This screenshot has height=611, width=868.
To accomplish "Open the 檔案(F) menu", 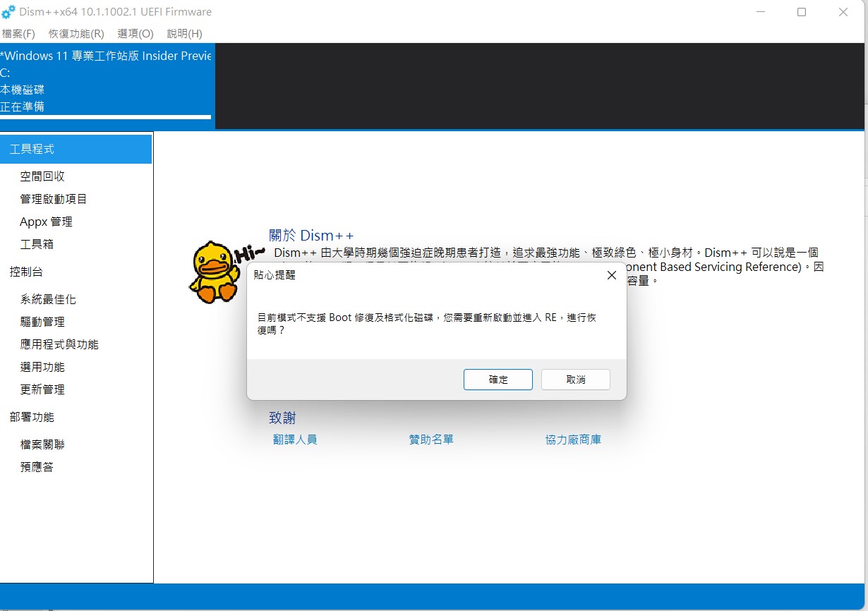I will coord(19,33).
